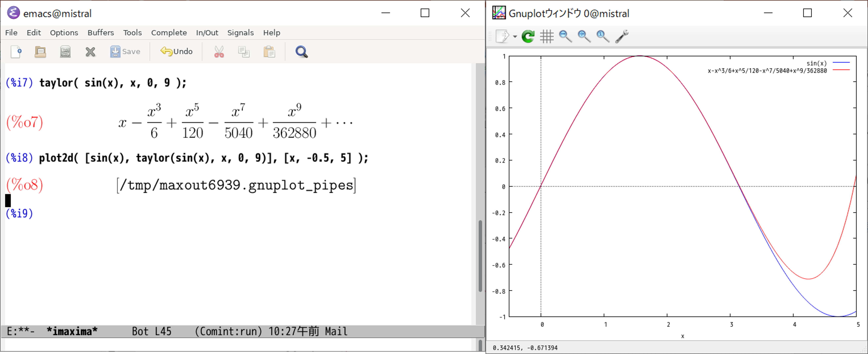Viewport: 868px width, 354px height.
Task: Toggle grid lines in the Gnuplot window
Action: click(x=547, y=36)
